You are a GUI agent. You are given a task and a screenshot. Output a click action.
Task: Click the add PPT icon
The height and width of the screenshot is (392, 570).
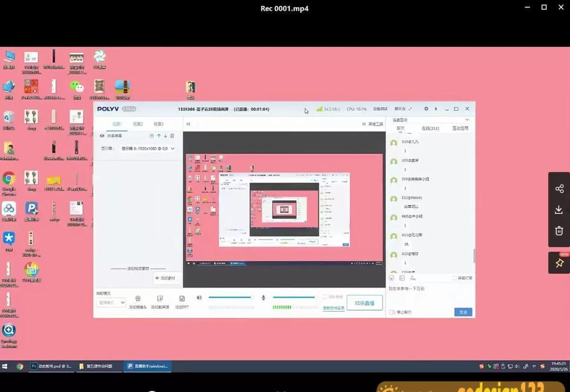pyautogui.click(x=182, y=299)
